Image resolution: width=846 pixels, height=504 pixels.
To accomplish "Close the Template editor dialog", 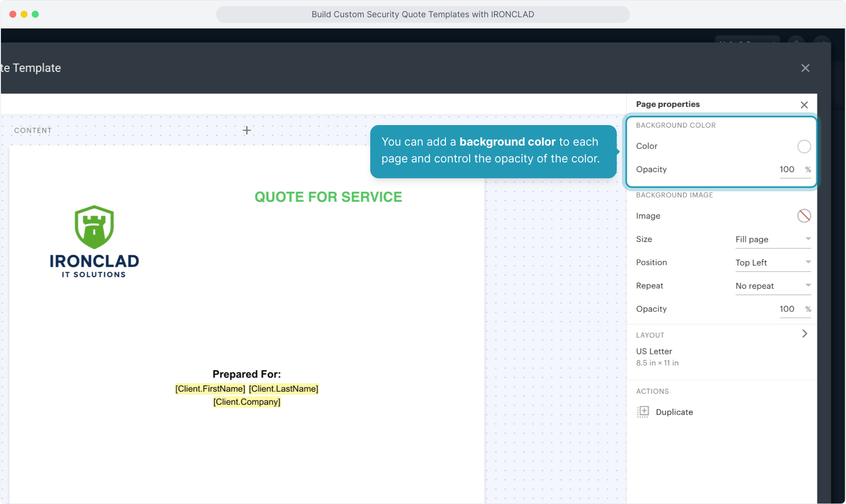I will click(x=805, y=68).
